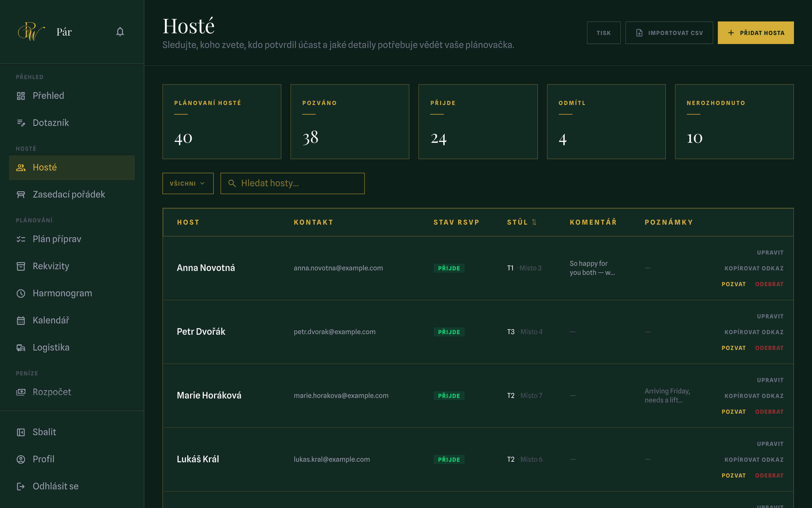Click the Zasedací pořádek table icon
The height and width of the screenshot is (508, 812).
(21, 194)
